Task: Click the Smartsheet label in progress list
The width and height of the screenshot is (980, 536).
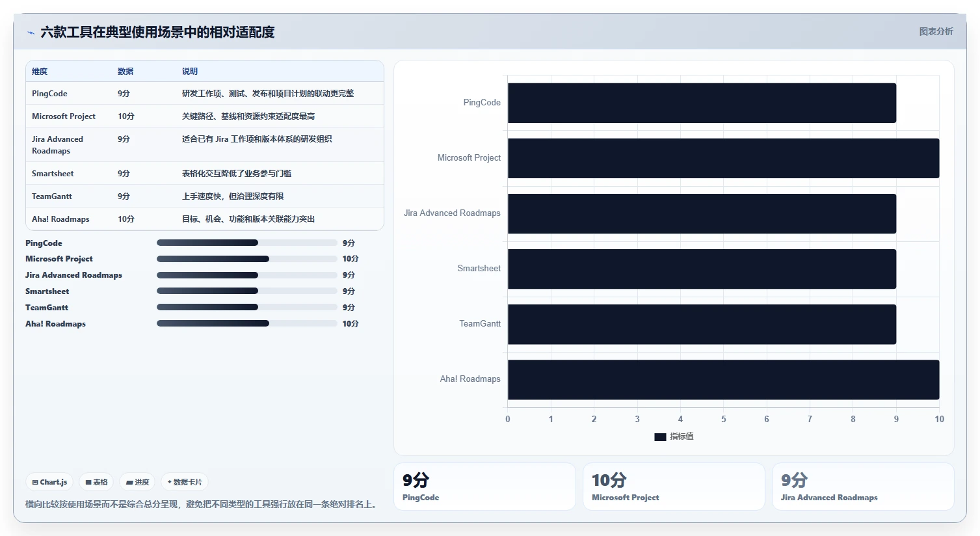Action: 47,291
